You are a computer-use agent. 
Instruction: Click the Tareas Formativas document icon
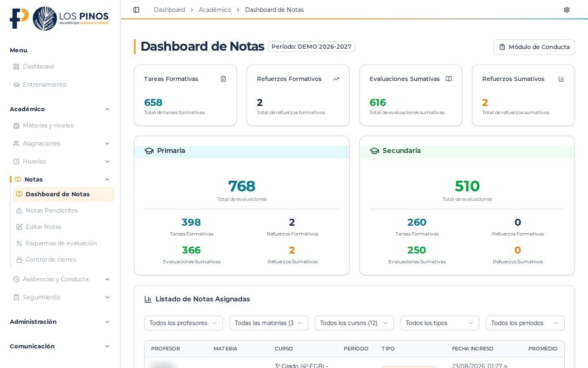[x=223, y=79]
